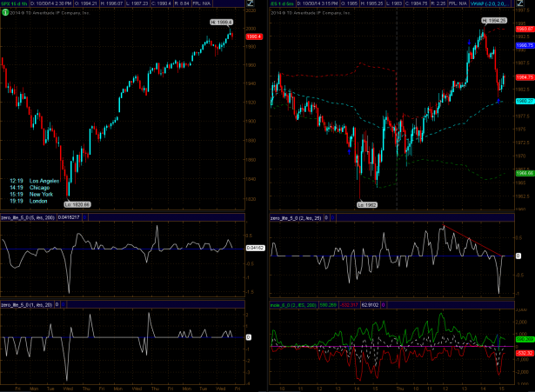
Task: Click the SPX 15 d 1h symbol label
Action: coord(15,4)
